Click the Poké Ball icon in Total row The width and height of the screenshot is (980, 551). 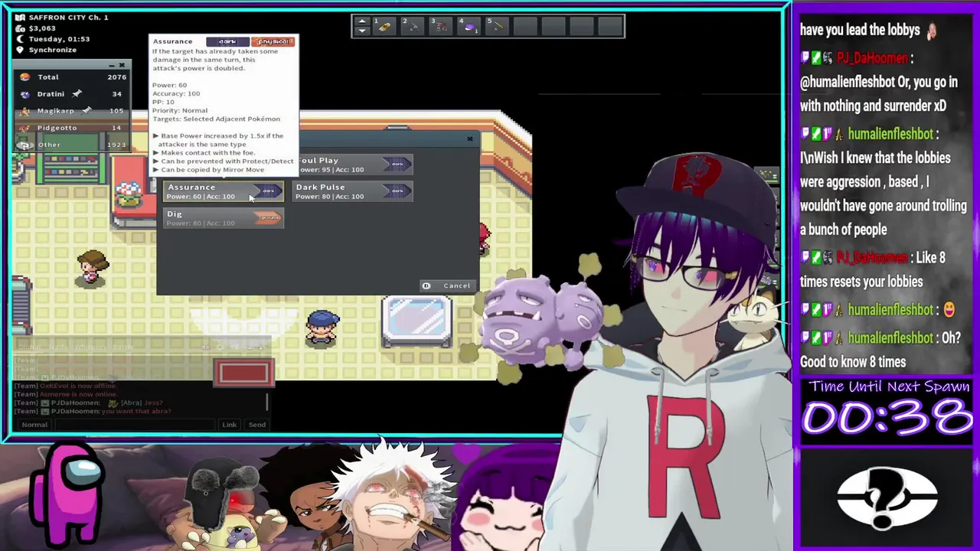coord(24,77)
